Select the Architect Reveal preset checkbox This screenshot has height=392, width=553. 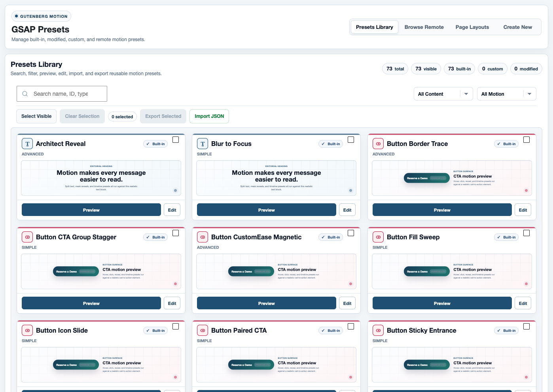pos(176,140)
